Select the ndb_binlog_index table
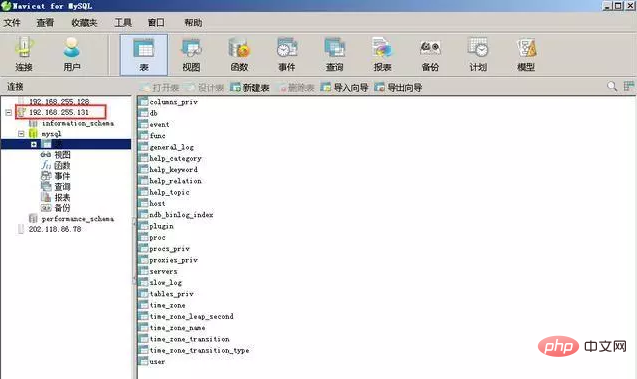Viewport: 637px width, 379px height. [x=181, y=214]
